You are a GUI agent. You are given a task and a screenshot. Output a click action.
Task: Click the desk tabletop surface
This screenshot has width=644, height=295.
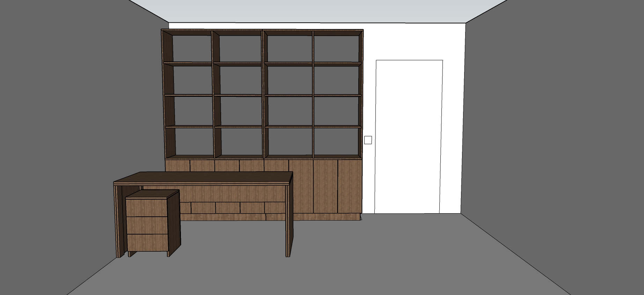(206, 177)
